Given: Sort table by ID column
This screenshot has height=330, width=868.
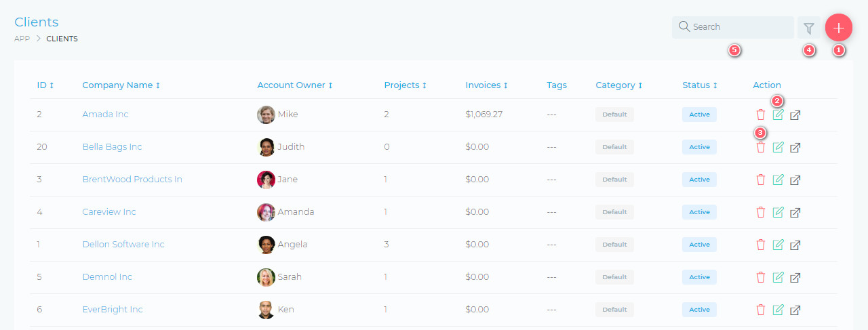Looking at the screenshot, I should [x=45, y=85].
